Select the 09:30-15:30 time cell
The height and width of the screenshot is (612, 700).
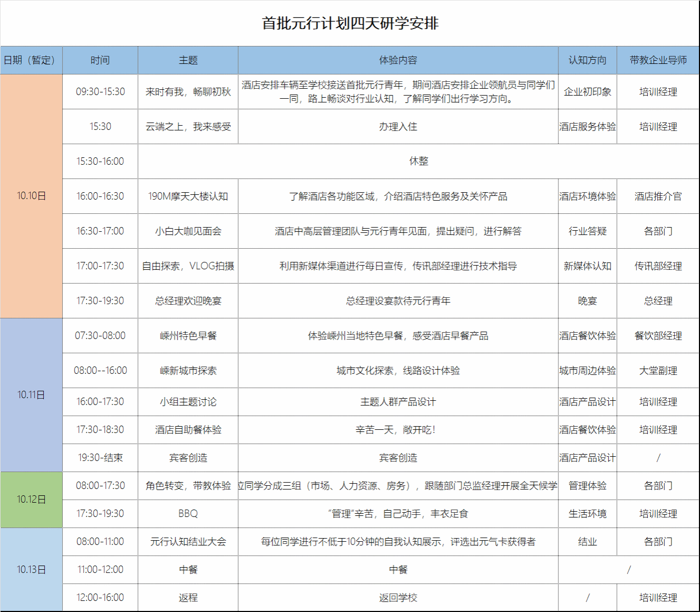100,92
